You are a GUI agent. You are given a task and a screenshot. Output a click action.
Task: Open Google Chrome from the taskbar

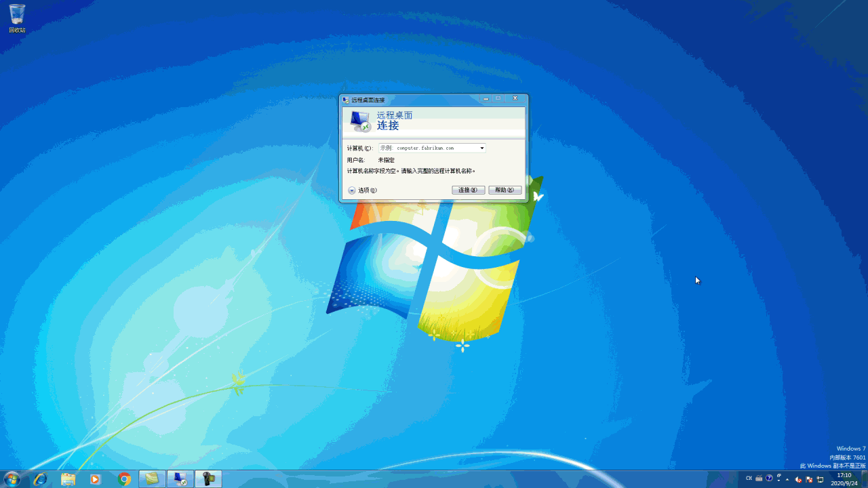pyautogui.click(x=124, y=479)
